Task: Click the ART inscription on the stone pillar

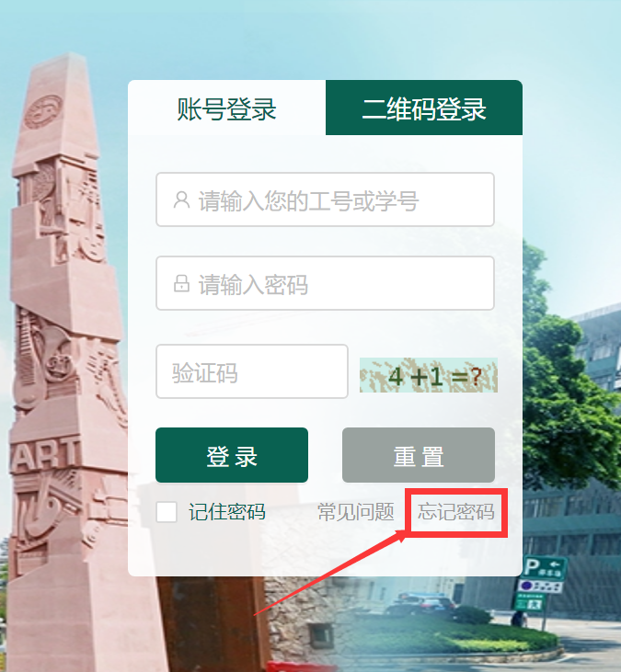Action: (45, 454)
